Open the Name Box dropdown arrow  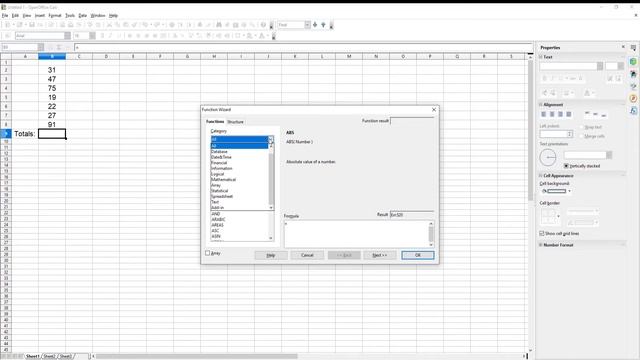pos(41,47)
